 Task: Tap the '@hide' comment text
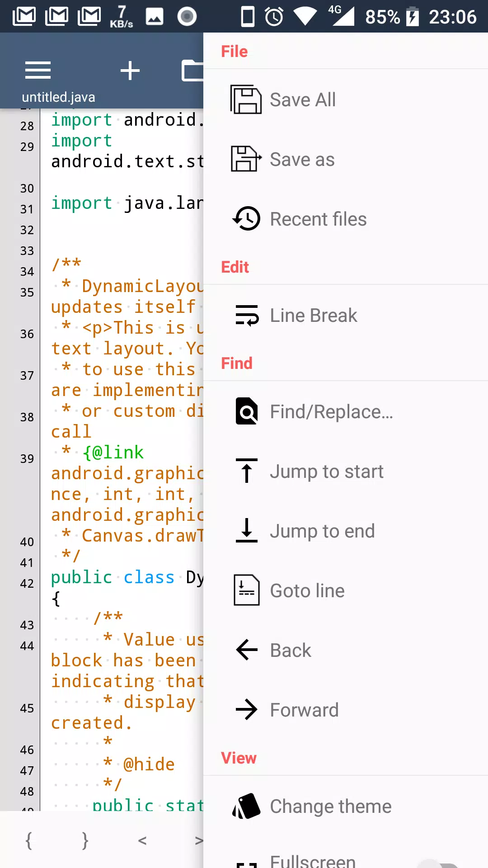[149, 764]
